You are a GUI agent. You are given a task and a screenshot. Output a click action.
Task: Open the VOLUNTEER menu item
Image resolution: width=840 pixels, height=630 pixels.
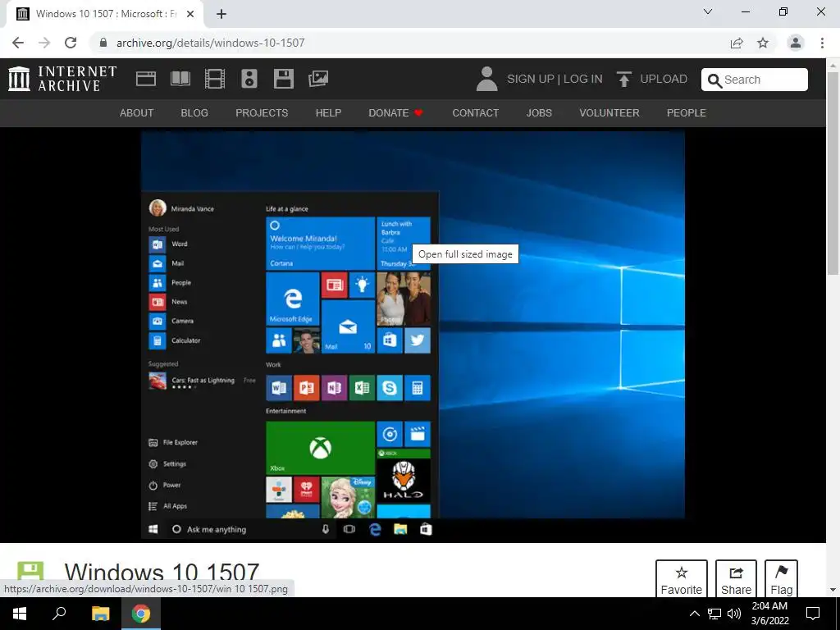tap(609, 113)
